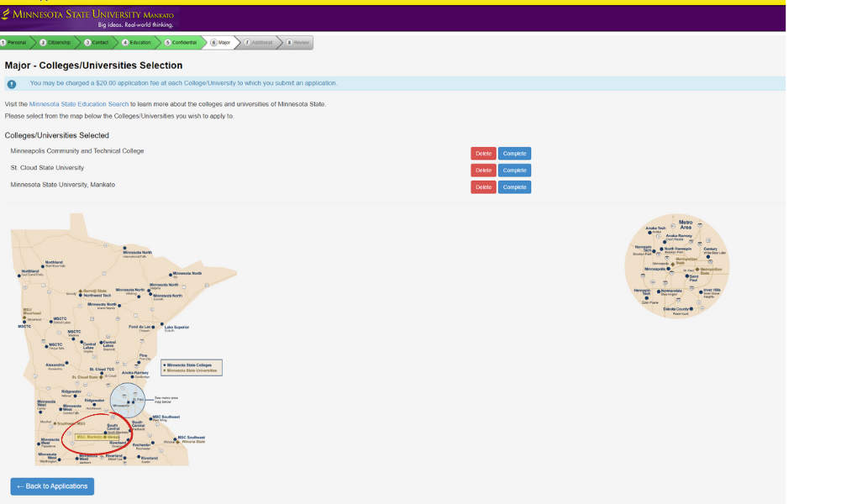Select Metropolitan State St. Paul diamond marker
The height and width of the screenshot is (504, 857).
[x=697, y=269]
